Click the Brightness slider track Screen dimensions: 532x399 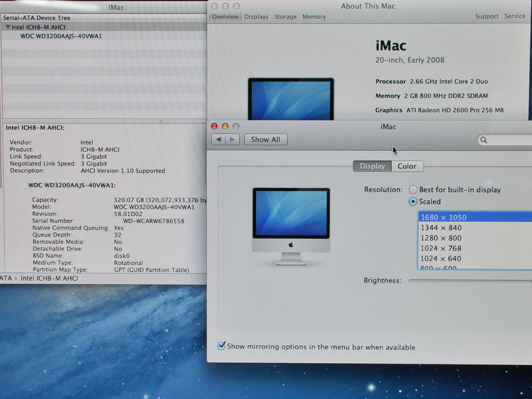tap(470, 281)
